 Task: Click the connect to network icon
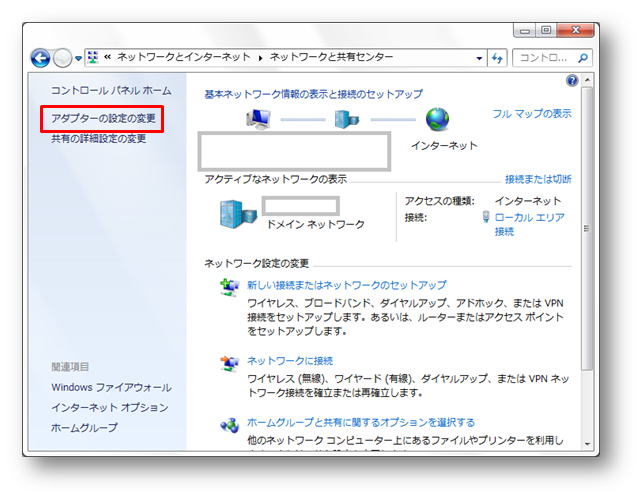coord(229,363)
